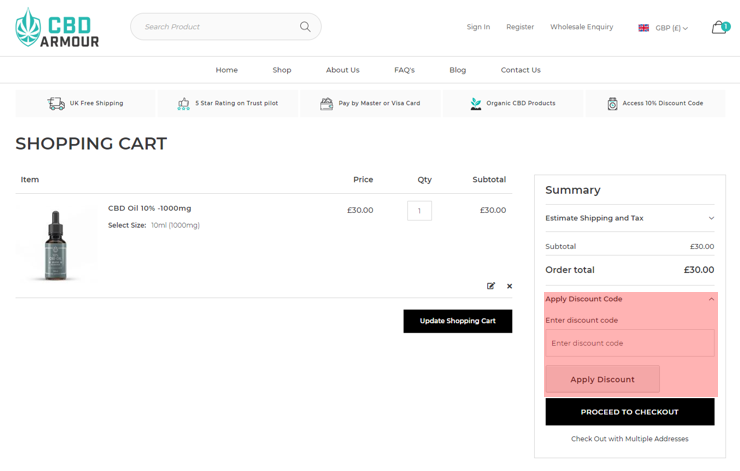Open the shopping bag cart icon
Viewport: 740px width, 471px height.
point(719,27)
